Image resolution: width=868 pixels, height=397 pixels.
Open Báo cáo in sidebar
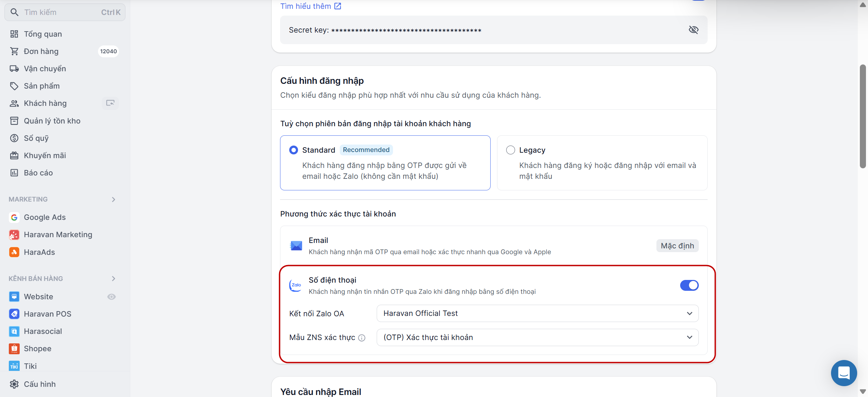(x=38, y=173)
